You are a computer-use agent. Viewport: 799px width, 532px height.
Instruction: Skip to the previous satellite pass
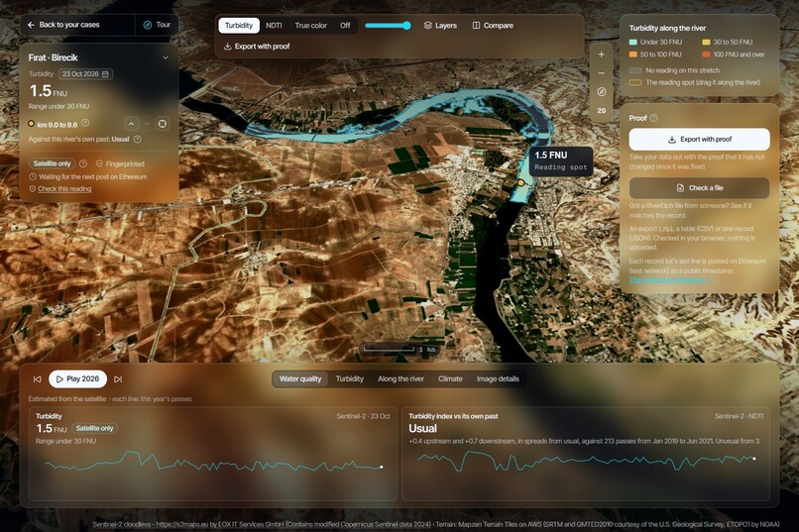pyautogui.click(x=38, y=379)
